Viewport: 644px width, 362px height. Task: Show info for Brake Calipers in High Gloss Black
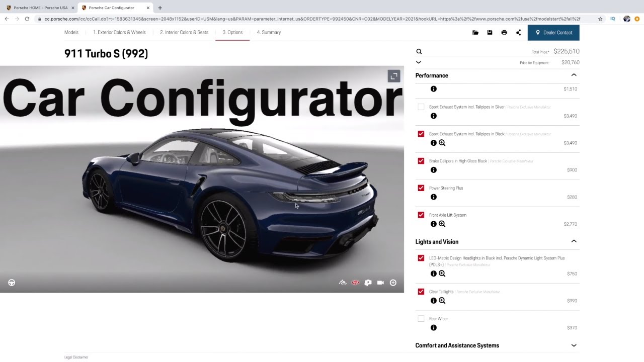click(434, 170)
